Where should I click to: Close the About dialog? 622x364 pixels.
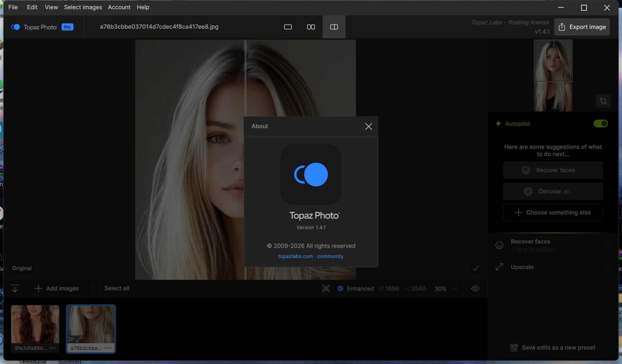coord(368,126)
